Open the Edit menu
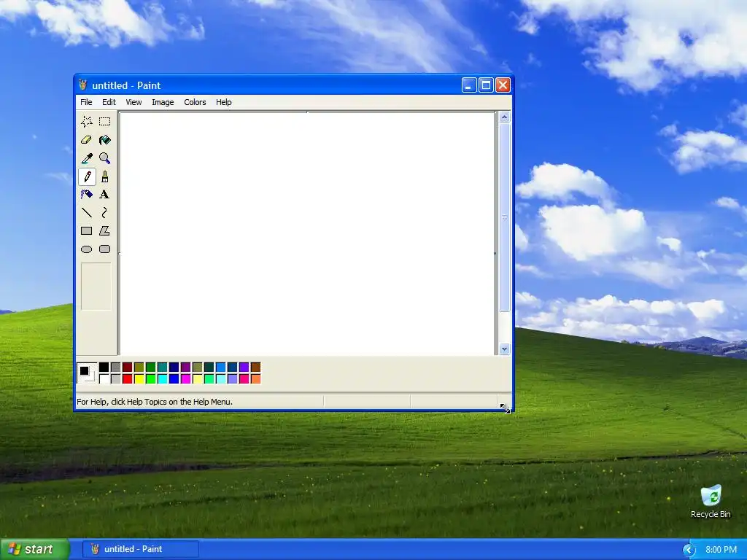Viewport: 747px width, 560px height. (109, 102)
